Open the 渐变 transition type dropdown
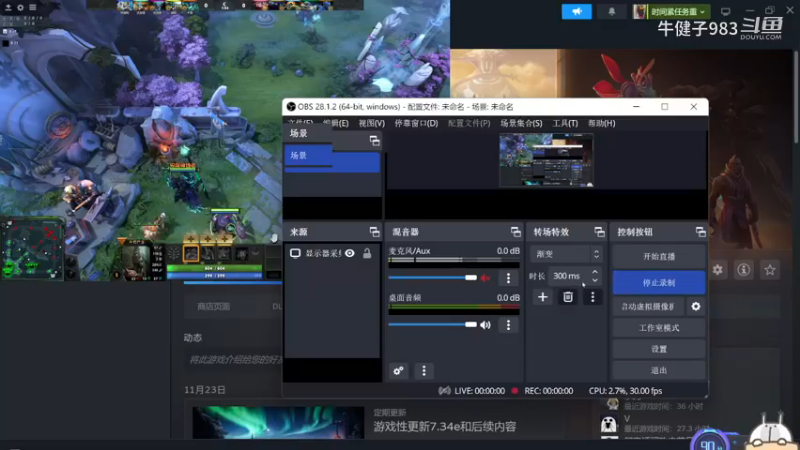This screenshot has height=450, width=800. [x=566, y=254]
